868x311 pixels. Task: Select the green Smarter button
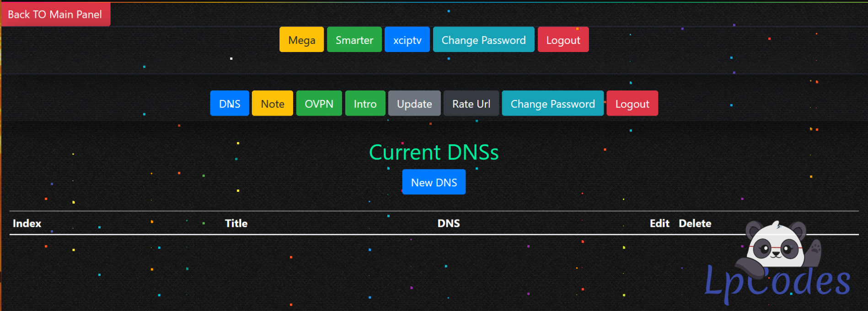354,40
